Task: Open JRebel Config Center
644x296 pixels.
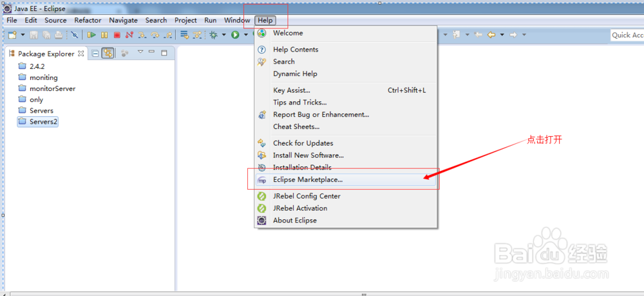Action: pos(346,196)
